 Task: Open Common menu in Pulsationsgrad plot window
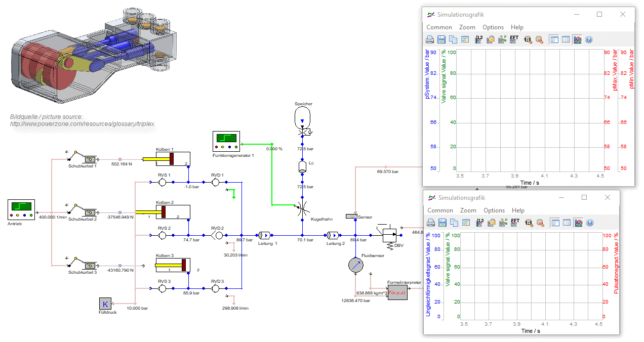pyautogui.click(x=440, y=210)
